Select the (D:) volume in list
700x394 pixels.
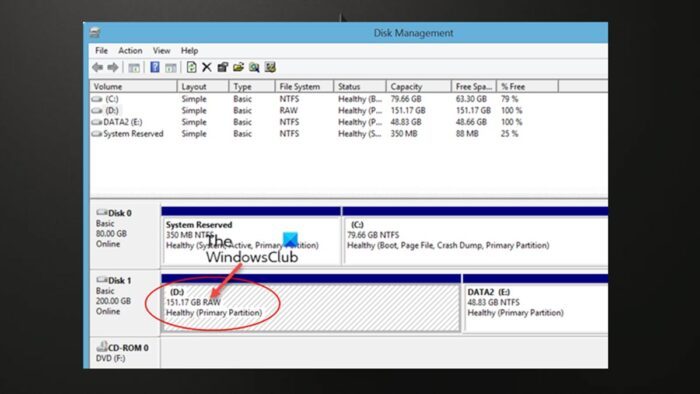(x=112, y=111)
